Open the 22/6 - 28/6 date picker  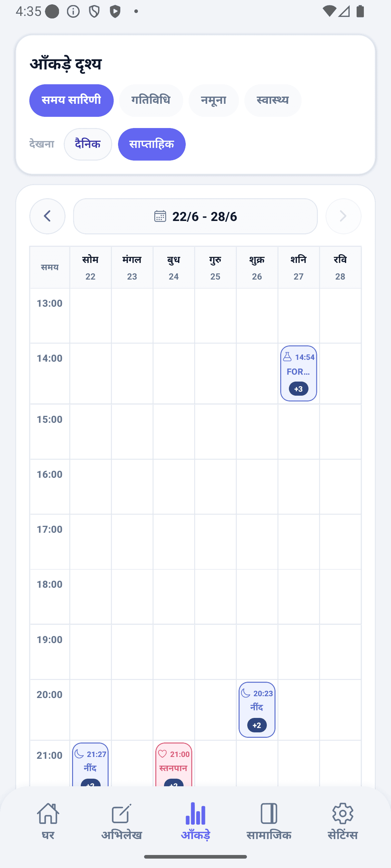coord(195,216)
